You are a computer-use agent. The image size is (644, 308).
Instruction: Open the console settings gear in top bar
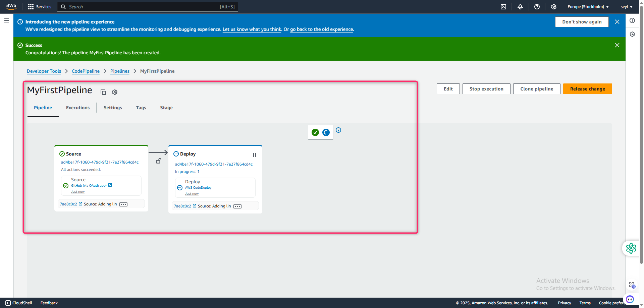pyautogui.click(x=554, y=7)
